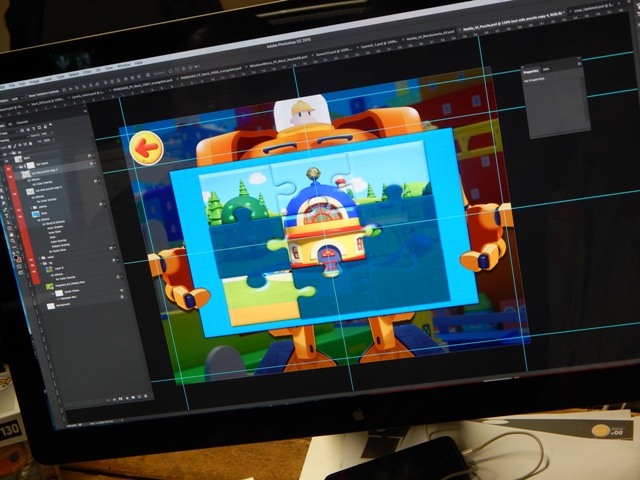The image size is (640, 480).
Task: Click the create new group folder icon
Action: point(133,397)
